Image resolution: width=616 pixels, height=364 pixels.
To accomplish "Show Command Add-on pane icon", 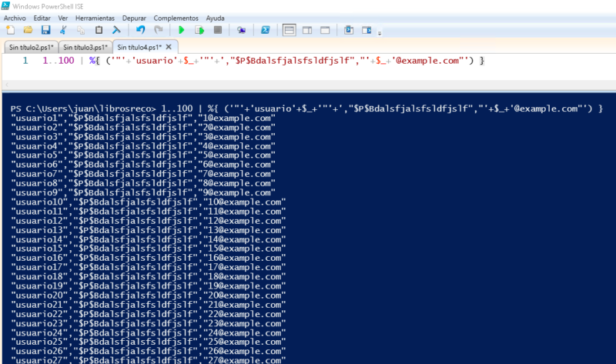I will 367,30.
